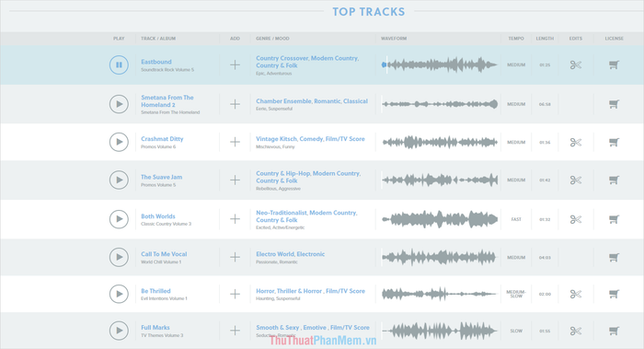
Task: License Be Thrilled with the cart icon
Action: pyautogui.click(x=614, y=294)
